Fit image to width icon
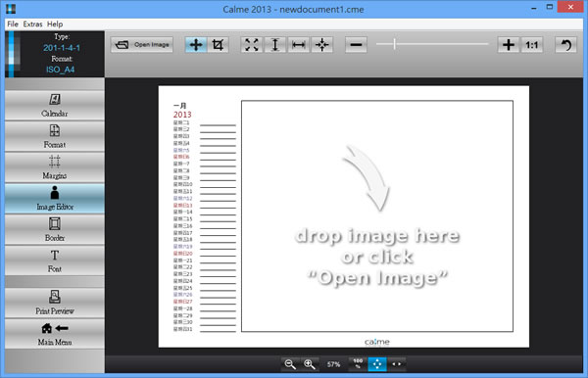Screen dimensions: 588x378 (x=299, y=45)
